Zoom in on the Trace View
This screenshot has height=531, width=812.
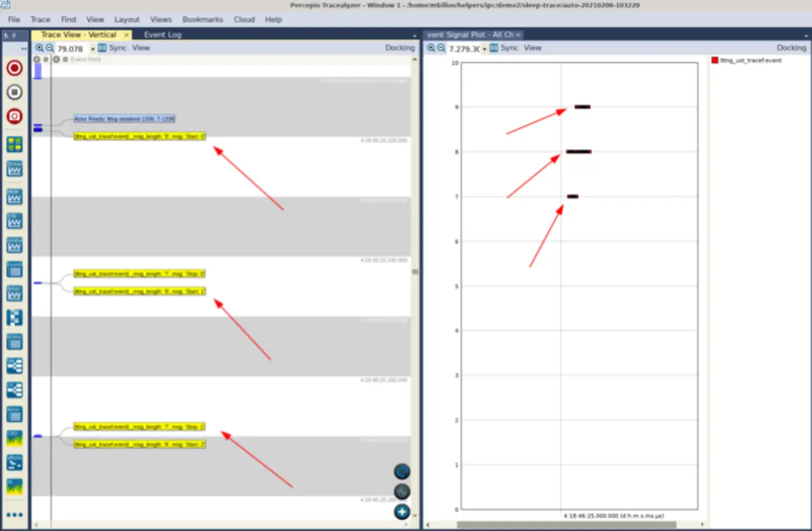39,48
